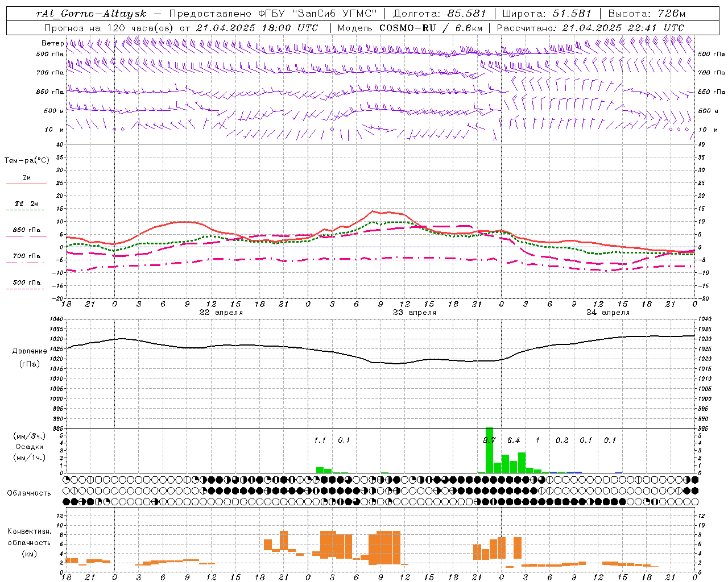Click the (гПа) unit label under Давление

(x=30, y=364)
